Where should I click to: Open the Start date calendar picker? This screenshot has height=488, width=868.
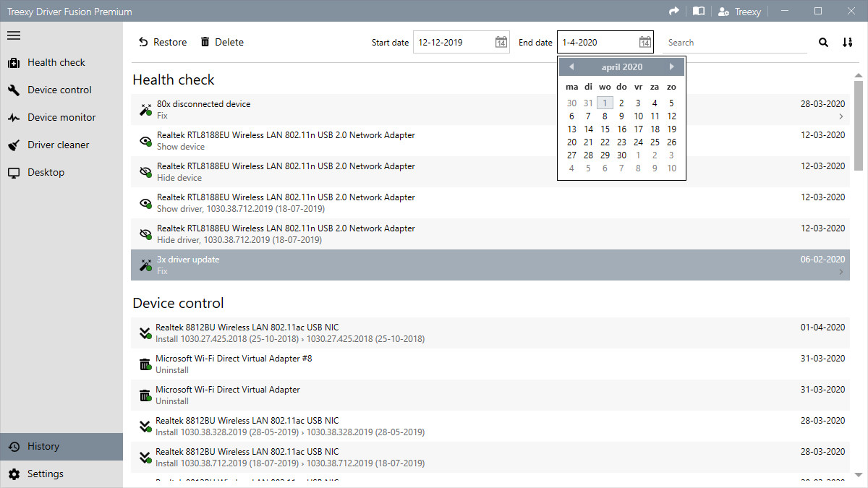tap(501, 42)
